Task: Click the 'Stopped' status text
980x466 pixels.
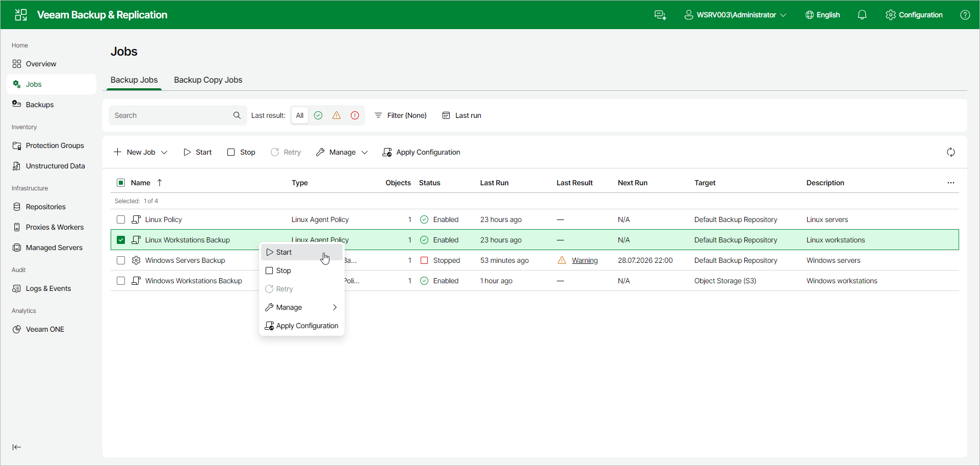Action: click(x=447, y=260)
